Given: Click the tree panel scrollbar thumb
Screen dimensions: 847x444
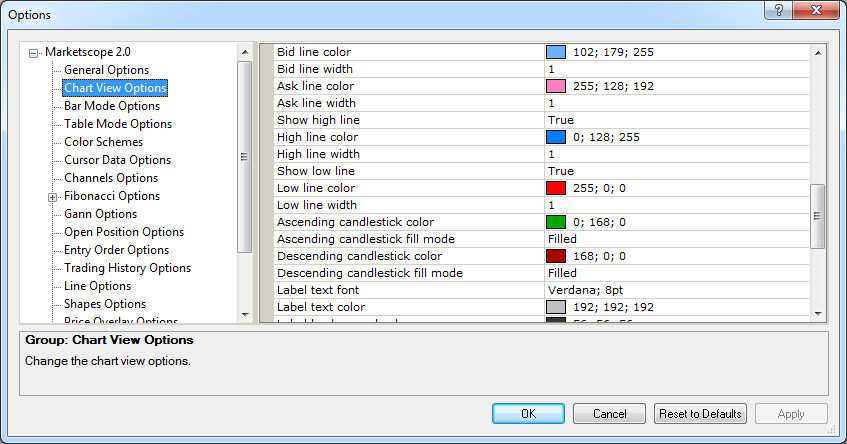Looking at the screenshot, I should (245, 157).
